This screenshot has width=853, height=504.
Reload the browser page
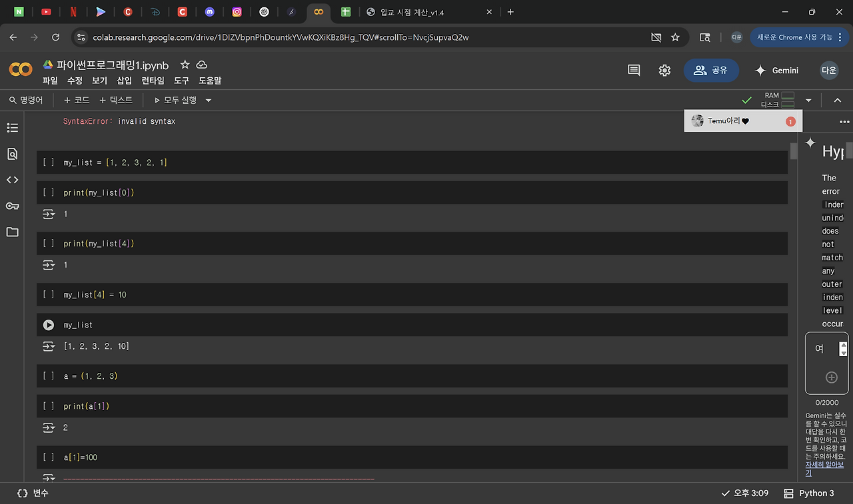click(56, 37)
